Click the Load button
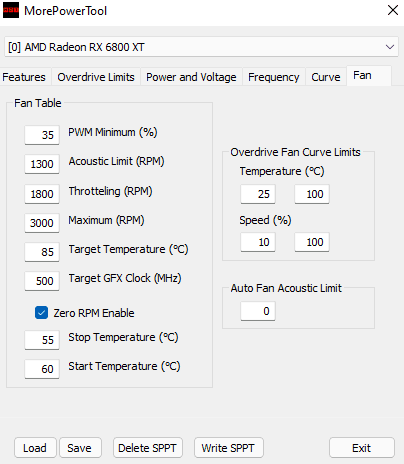 click(x=35, y=448)
